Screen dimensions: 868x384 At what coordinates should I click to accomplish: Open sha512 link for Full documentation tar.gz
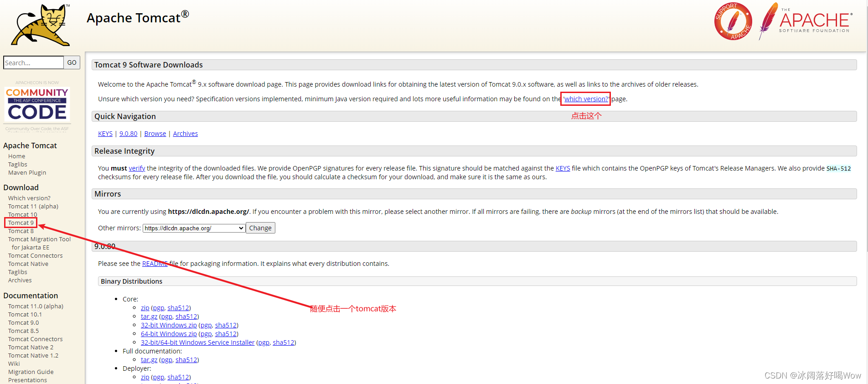pos(186,360)
